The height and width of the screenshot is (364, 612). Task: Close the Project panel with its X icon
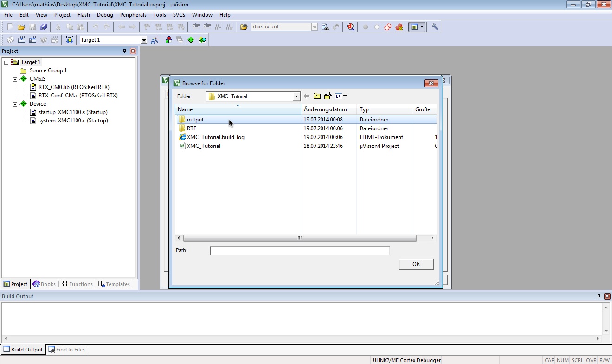pyautogui.click(x=133, y=51)
